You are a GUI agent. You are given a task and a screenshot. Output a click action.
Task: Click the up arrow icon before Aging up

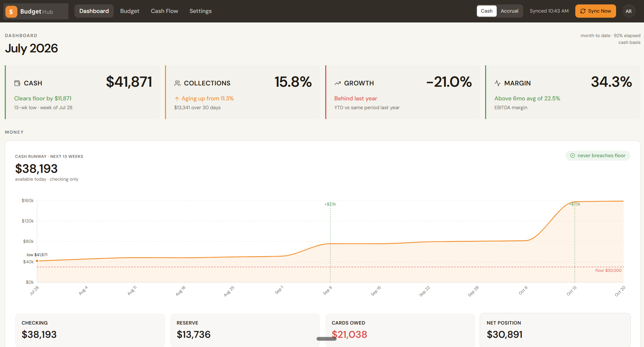(177, 99)
